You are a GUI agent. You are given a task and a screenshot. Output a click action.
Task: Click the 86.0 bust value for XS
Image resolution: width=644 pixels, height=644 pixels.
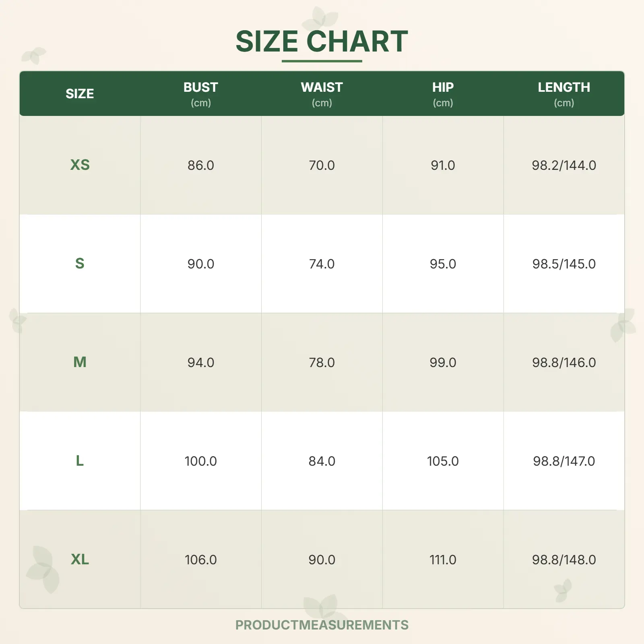pyautogui.click(x=200, y=165)
